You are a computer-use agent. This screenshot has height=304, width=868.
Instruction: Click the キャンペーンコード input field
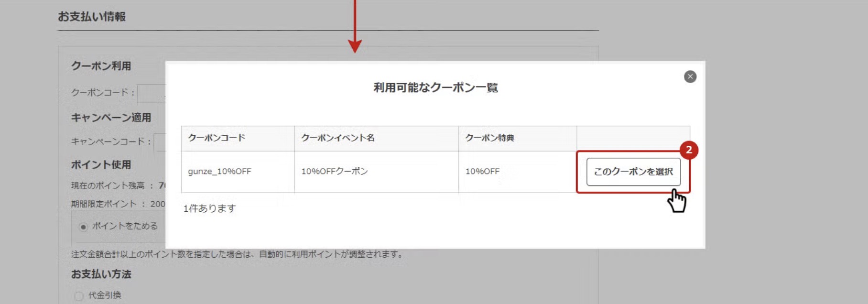click(x=160, y=142)
